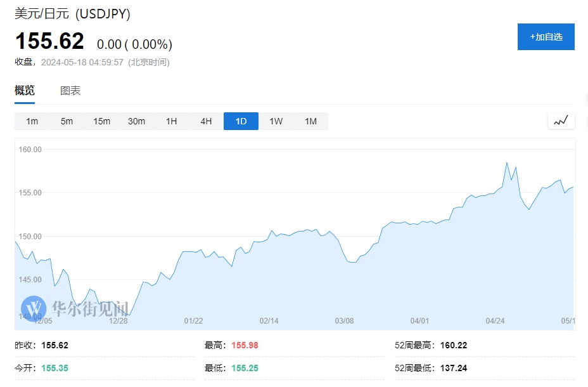Click the 155.62 current price value
This screenshot has height=387, width=588.
point(49,42)
